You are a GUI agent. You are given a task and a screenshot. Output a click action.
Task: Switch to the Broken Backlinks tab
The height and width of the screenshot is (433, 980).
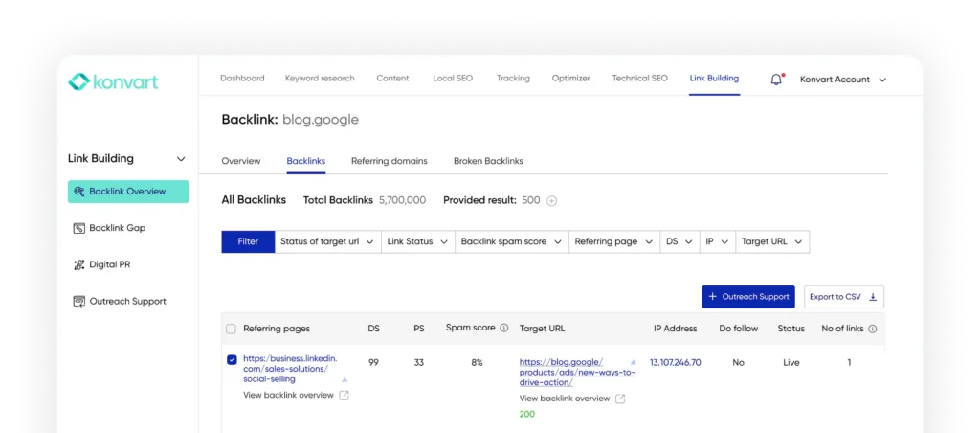pos(488,161)
